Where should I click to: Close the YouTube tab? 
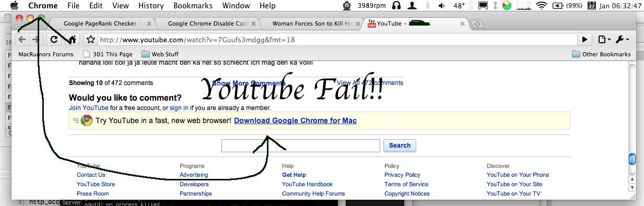[x=462, y=24]
